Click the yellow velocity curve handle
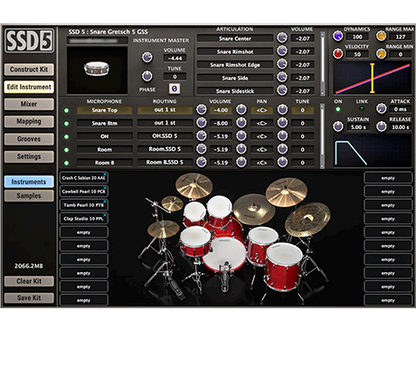416x376 pixels. point(372,78)
